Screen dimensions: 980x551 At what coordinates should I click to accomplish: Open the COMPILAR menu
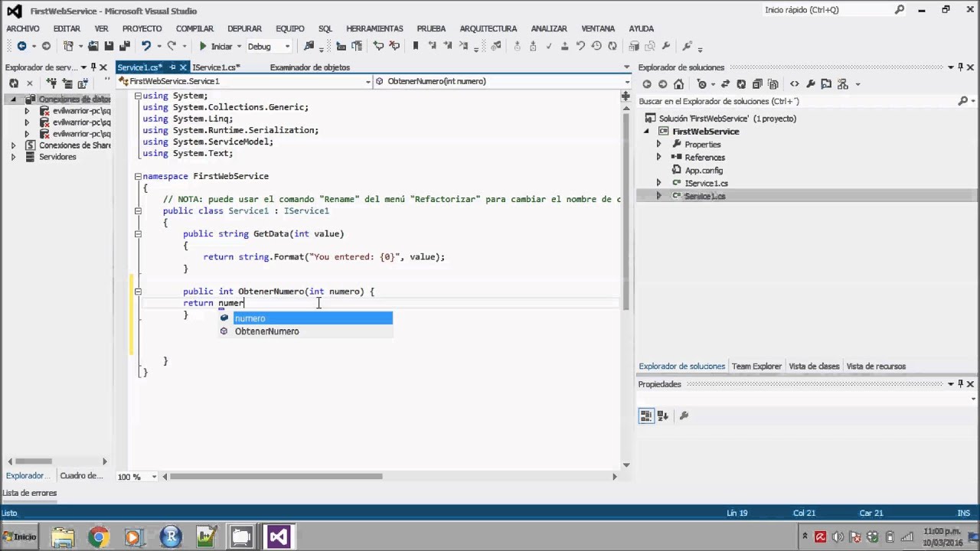click(x=194, y=28)
